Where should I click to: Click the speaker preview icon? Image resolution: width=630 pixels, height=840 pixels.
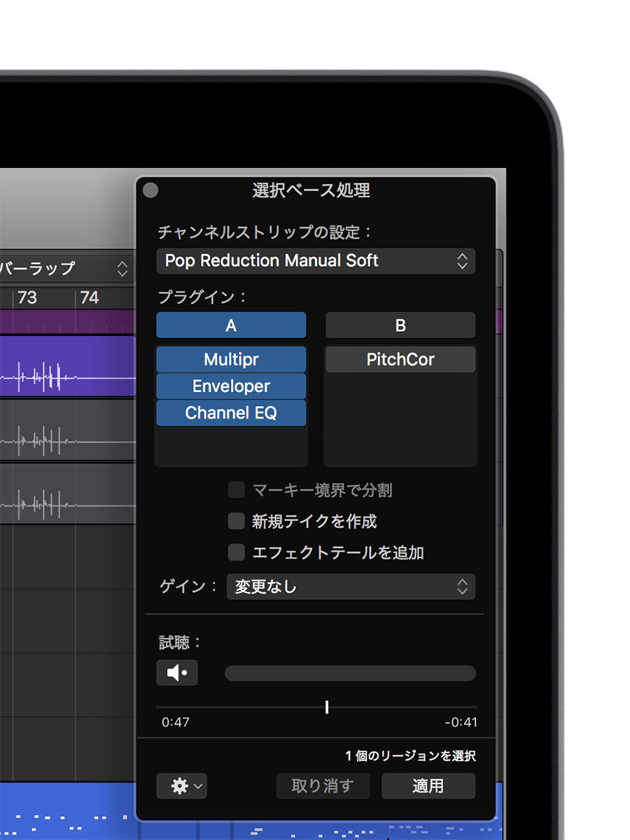click(x=177, y=673)
